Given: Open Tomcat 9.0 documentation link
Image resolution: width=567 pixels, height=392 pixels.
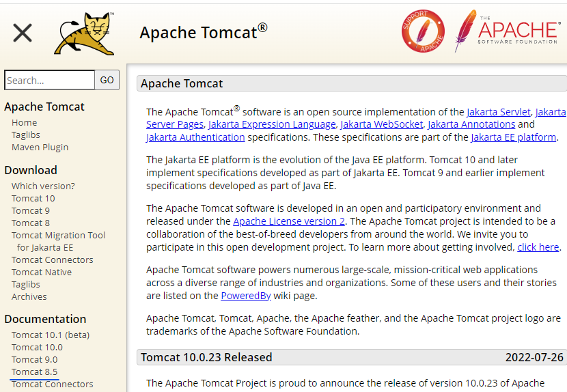Looking at the screenshot, I should 34,359.
